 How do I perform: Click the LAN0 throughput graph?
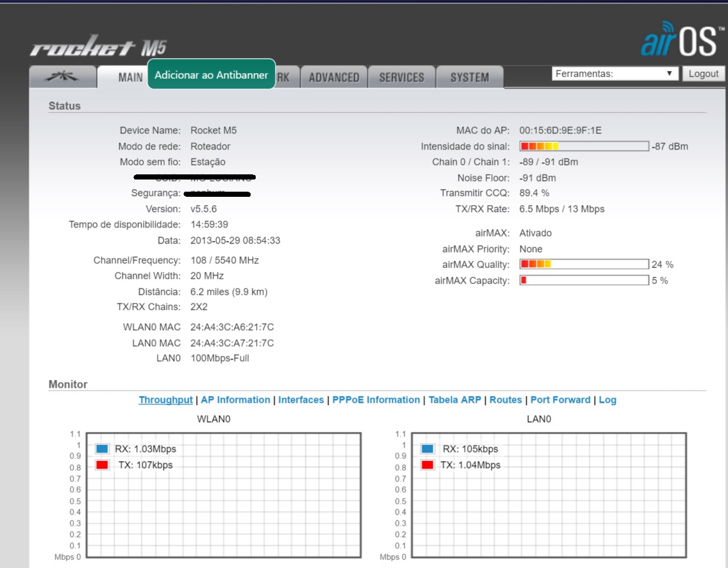pyautogui.click(x=549, y=495)
